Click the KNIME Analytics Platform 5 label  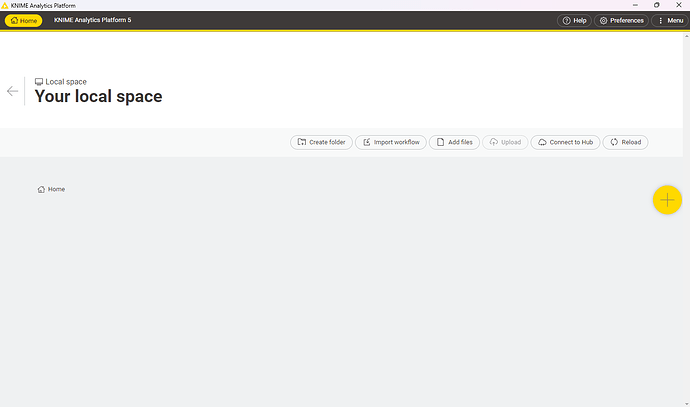92,20
